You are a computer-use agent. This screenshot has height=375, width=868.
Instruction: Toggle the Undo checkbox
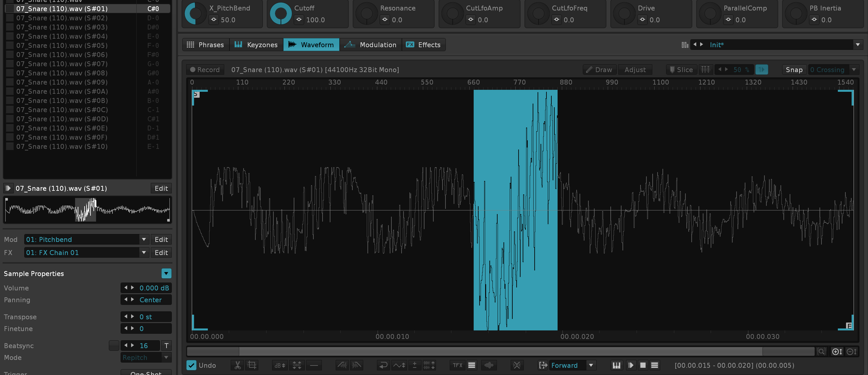[x=191, y=365]
